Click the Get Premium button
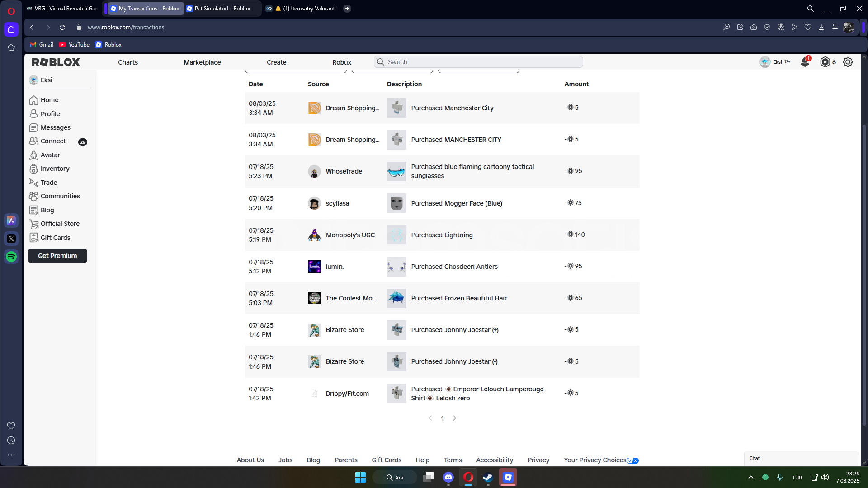The width and height of the screenshot is (868, 488). pyautogui.click(x=57, y=256)
